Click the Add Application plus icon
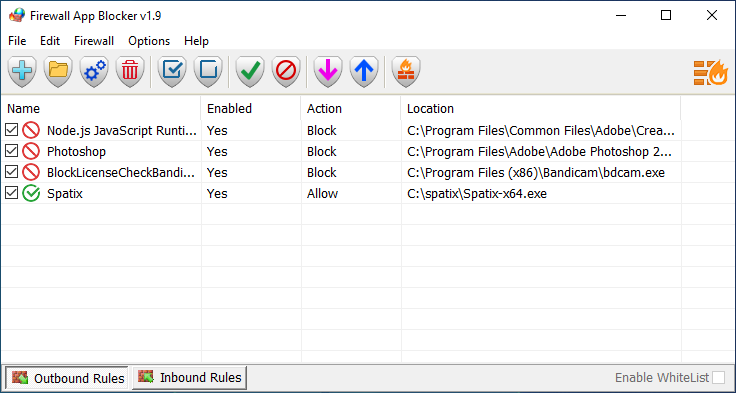The image size is (736, 393). pos(22,71)
